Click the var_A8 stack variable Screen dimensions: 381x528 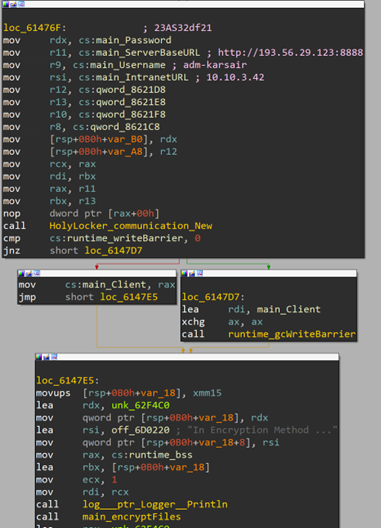coord(125,152)
